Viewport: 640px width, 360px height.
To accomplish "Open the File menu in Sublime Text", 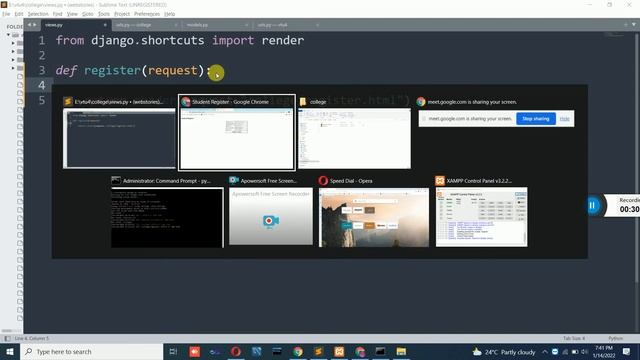I will coord(6,14).
